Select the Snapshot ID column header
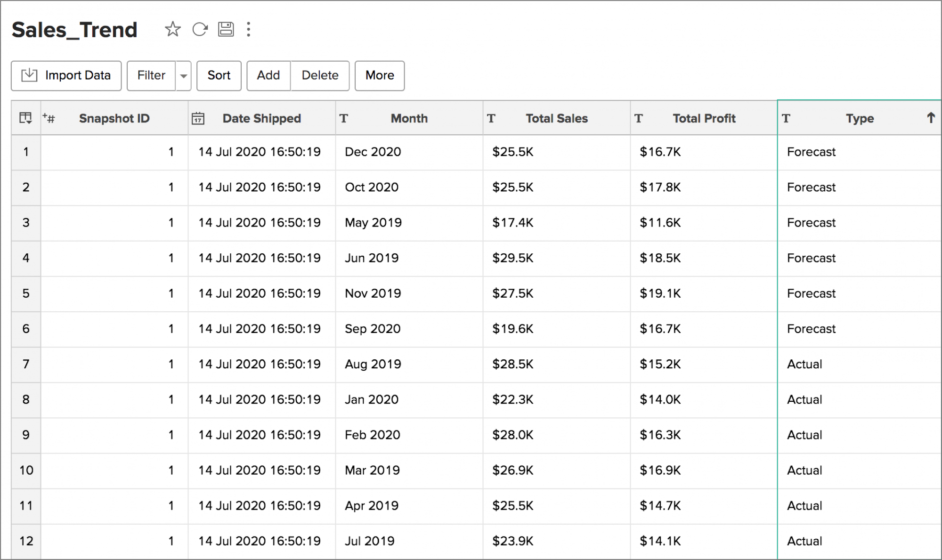Image resolution: width=942 pixels, height=560 pixels. tap(114, 118)
